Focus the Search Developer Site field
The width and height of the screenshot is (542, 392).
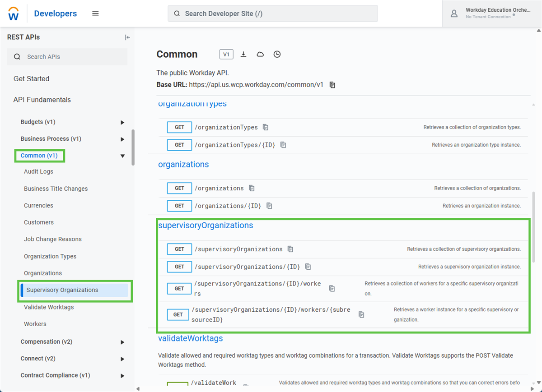pyautogui.click(x=273, y=14)
